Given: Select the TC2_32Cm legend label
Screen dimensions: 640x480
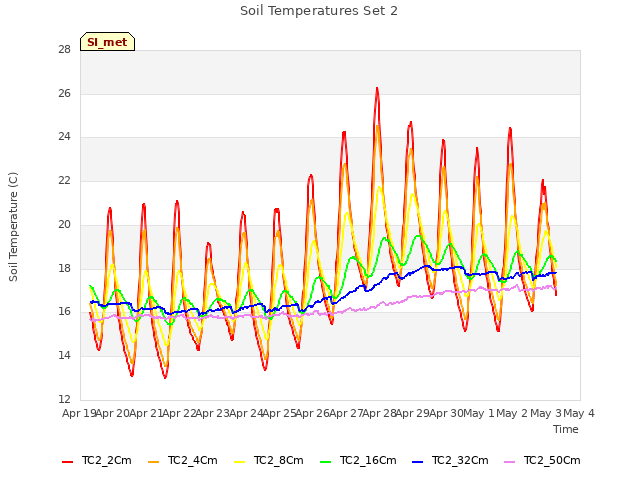Looking at the screenshot, I should (460, 461).
